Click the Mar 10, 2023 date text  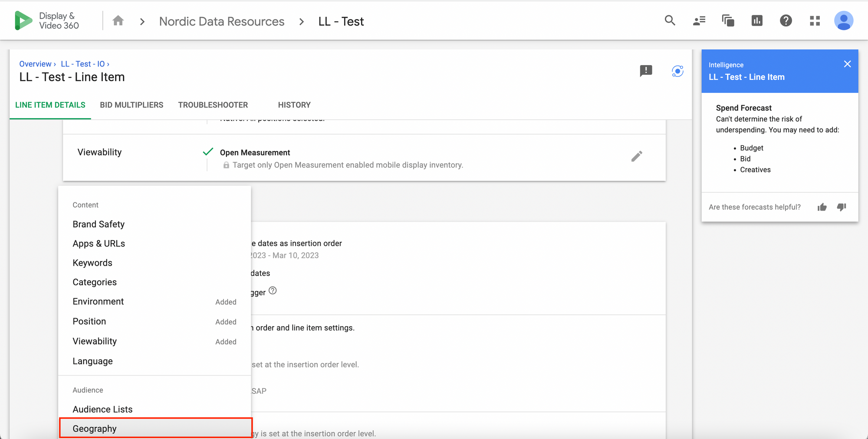pos(296,256)
